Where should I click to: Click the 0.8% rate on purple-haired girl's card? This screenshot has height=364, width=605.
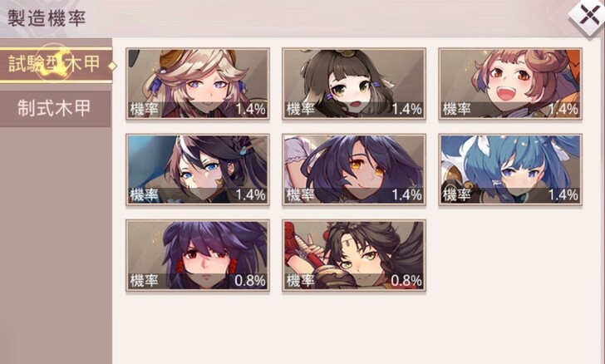250,281
